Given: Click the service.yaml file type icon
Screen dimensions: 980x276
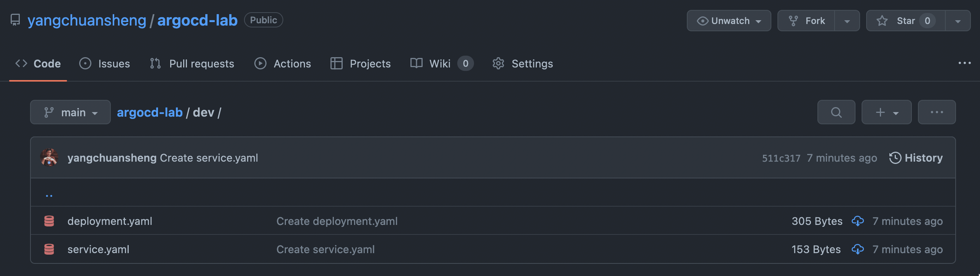Looking at the screenshot, I should pos(49,249).
